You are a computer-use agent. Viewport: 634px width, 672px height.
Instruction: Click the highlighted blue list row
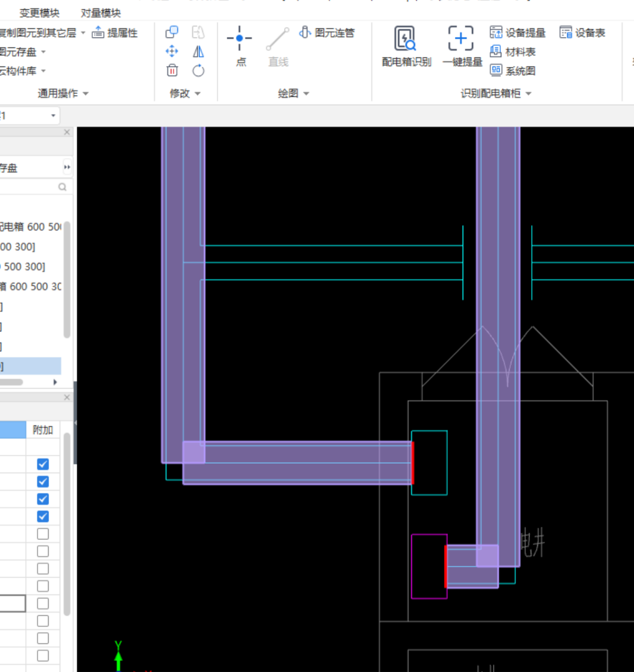(x=31, y=366)
